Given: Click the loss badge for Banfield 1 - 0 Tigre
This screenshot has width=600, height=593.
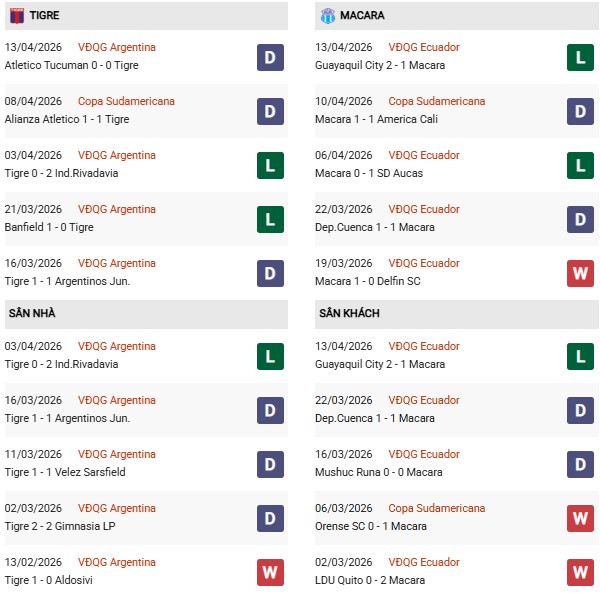Looking at the screenshot, I should tap(270, 219).
